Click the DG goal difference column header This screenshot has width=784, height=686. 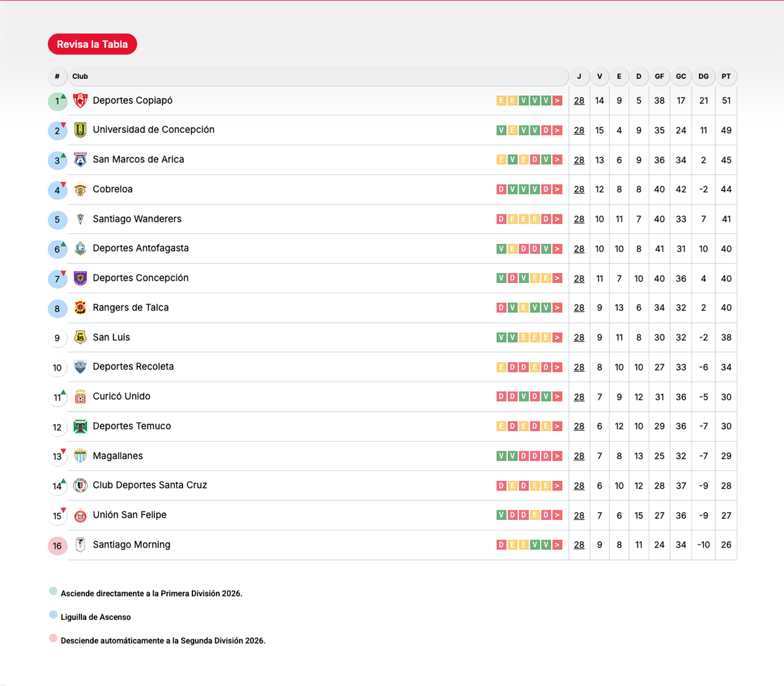coord(703,77)
